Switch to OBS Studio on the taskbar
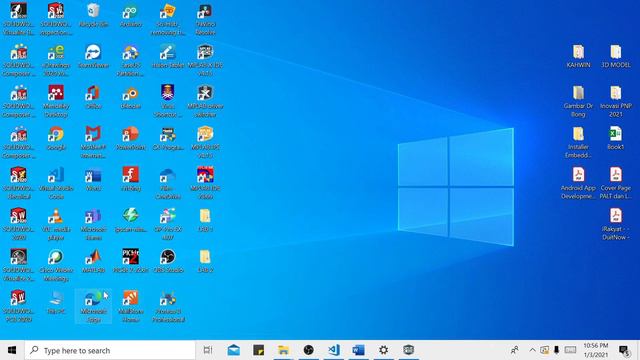The image size is (640, 360). click(309, 350)
